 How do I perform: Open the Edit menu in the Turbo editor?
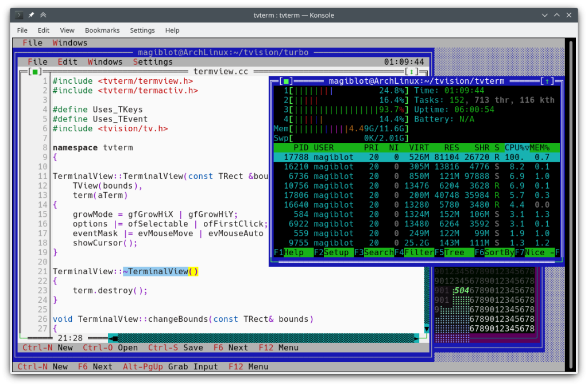pos(67,61)
